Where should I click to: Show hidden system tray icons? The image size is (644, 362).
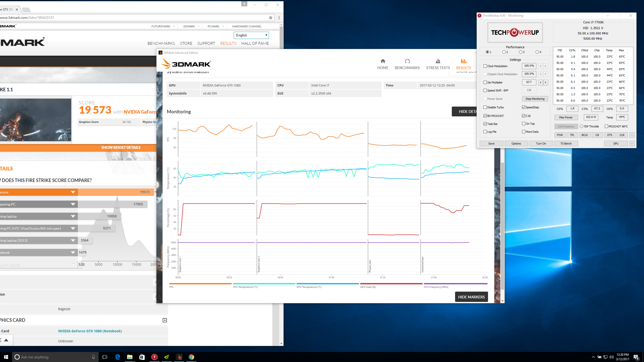593,357
